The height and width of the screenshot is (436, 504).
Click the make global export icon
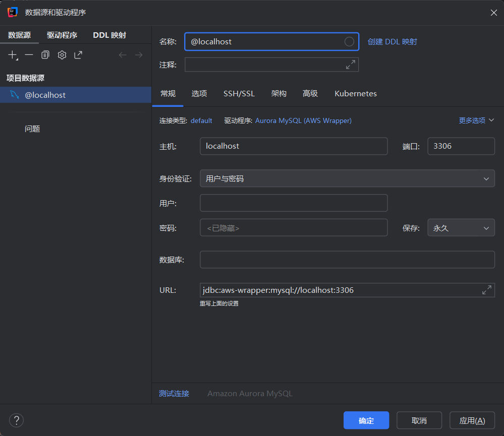pos(78,55)
